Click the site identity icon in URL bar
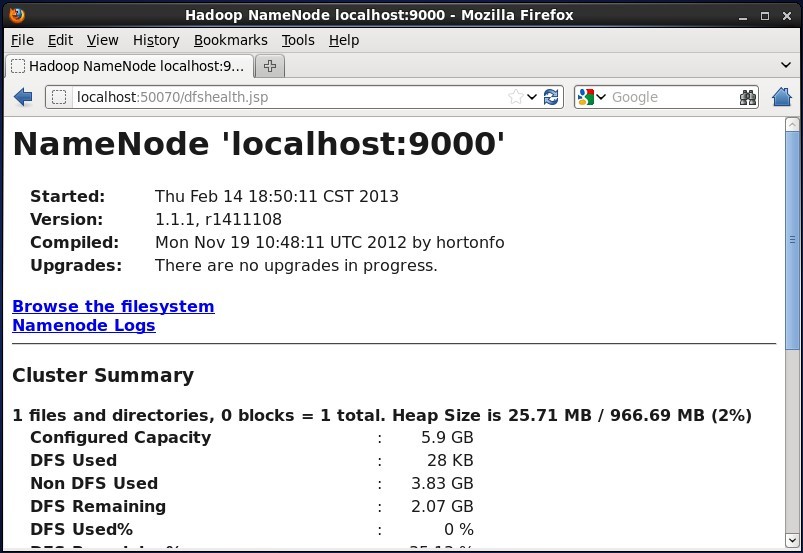Screen dimensions: 803x553 (59, 97)
